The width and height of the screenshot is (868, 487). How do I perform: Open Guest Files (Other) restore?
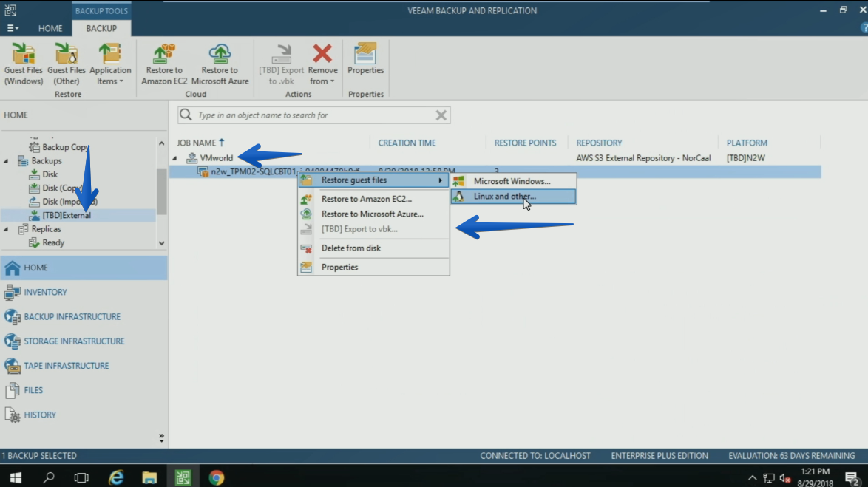coord(67,64)
